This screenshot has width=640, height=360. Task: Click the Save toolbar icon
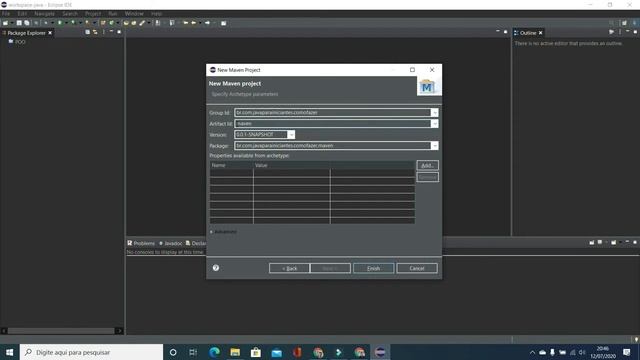click(19, 23)
